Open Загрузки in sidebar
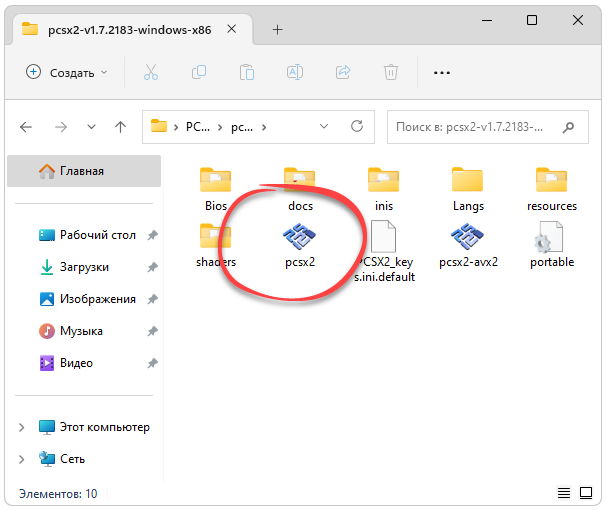The width and height of the screenshot is (607, 510). pos(75,267)
